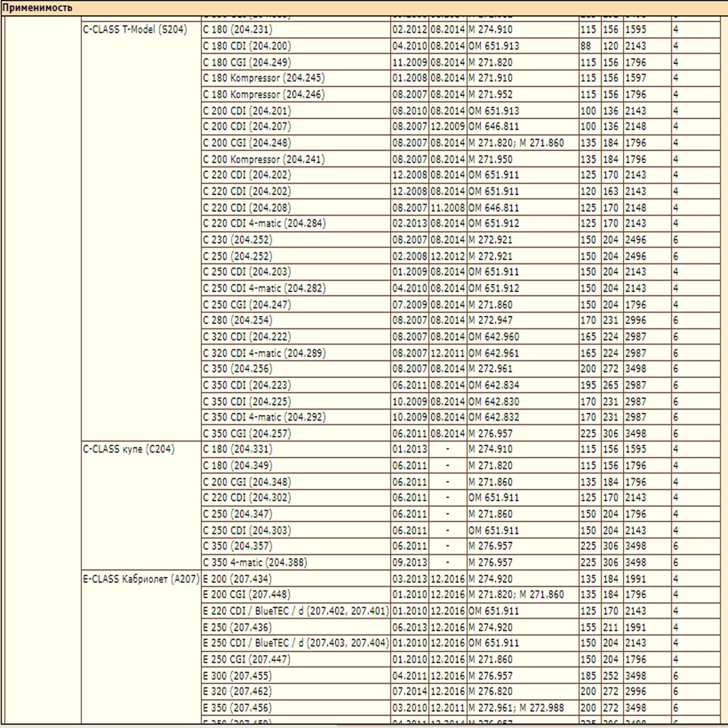Click the Применимость section header
The width and height of the screenshot is (728, 728).
37,8
